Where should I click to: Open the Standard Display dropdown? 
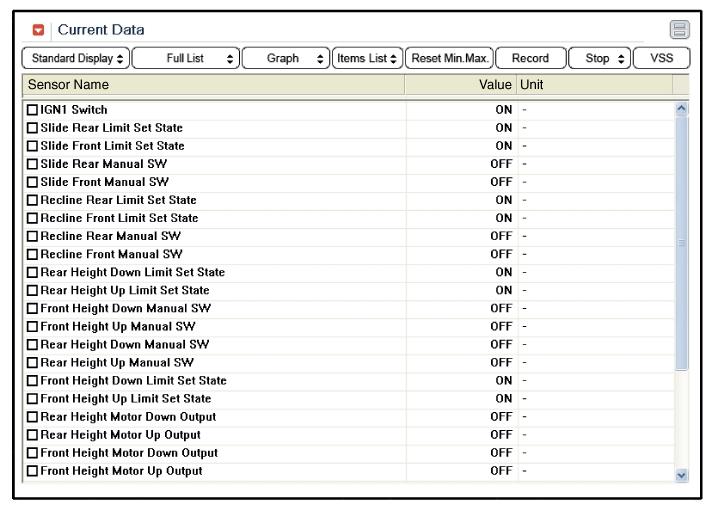(76, 58)
